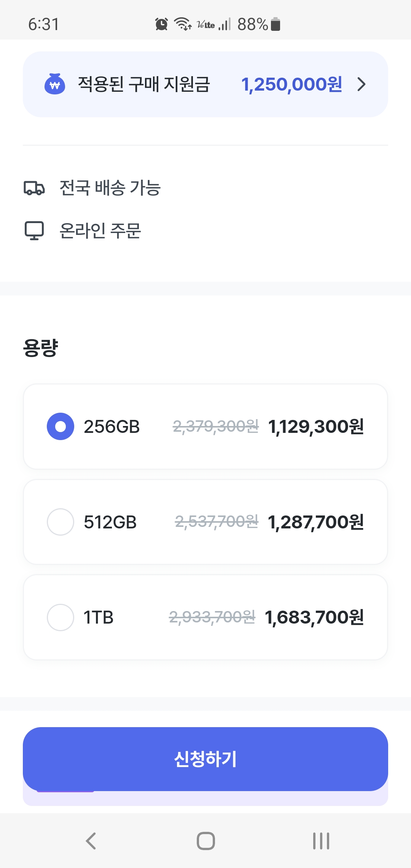Tap the 적용된 구매 지원금 label
Image resolution: width=411 pixels, height=868 pixels.
(144, 84)
